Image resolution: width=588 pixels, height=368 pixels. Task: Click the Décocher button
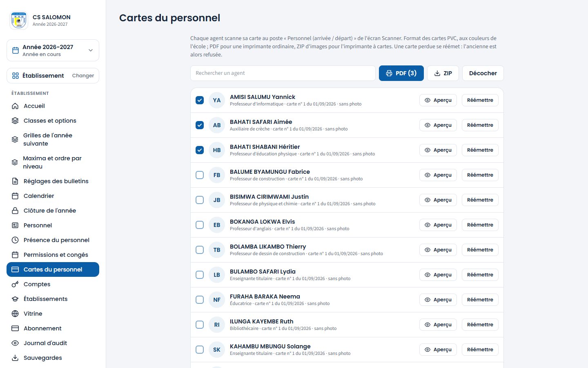[x=483, y=73]
